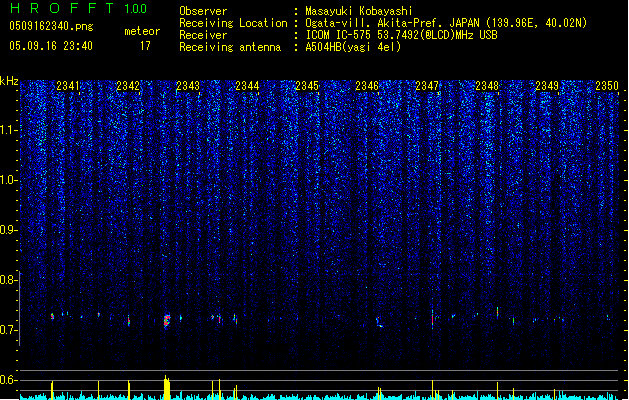Image resolution: width=629 pixels, height=400 pixels.
Task: Click the 'Observer' field label
Action: click(x=203, y=11)
